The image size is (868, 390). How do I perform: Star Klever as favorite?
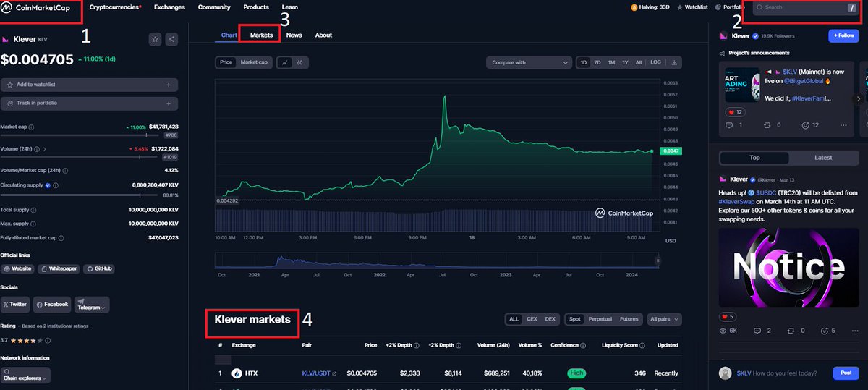(155, 39)
